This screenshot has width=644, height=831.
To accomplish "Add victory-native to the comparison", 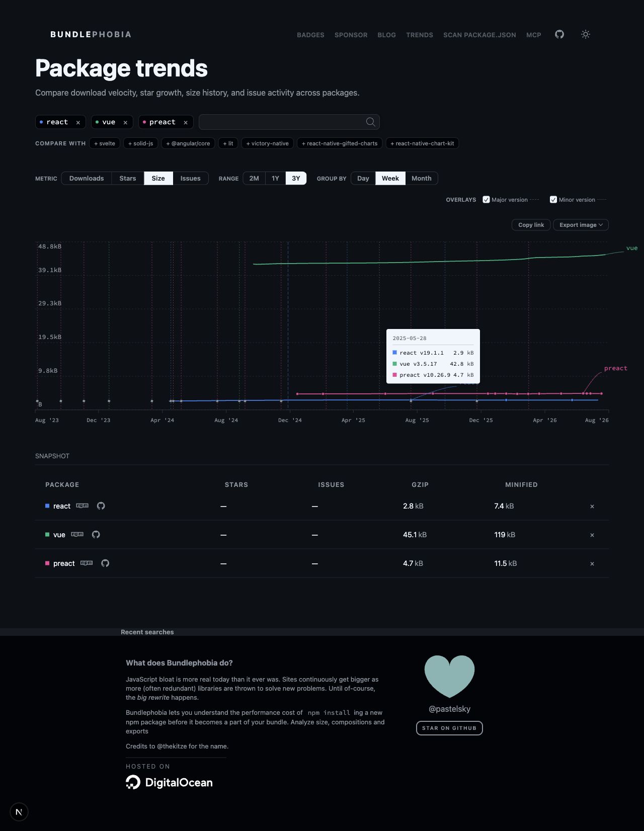I will click(x=268, y=143).
